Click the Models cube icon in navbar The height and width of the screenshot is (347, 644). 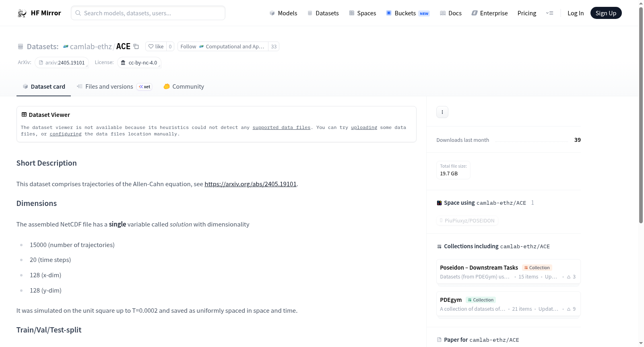pyautogui.click(x=272, y=13)
